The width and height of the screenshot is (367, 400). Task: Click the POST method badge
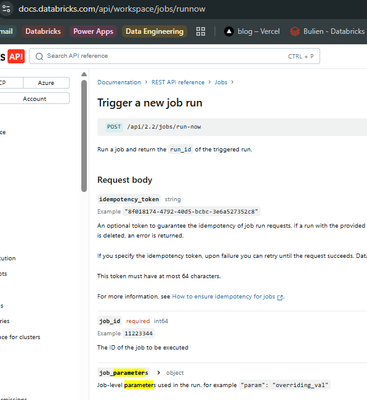coord(114,127)
